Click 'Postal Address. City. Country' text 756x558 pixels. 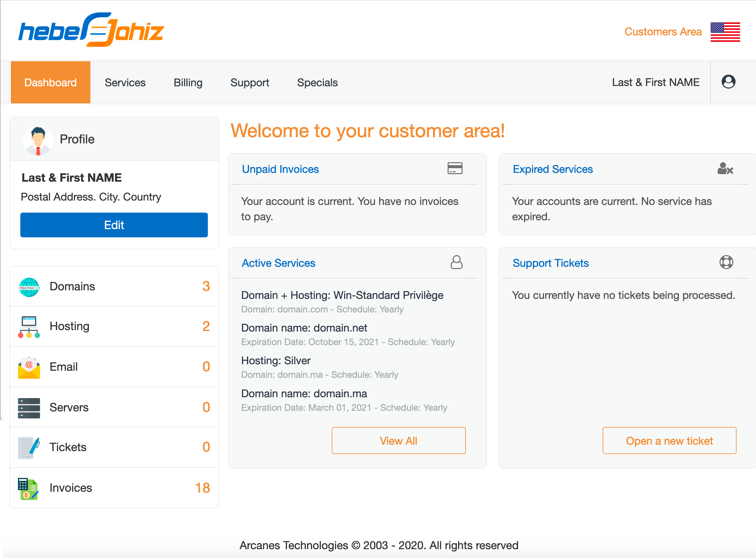point(91,197)
